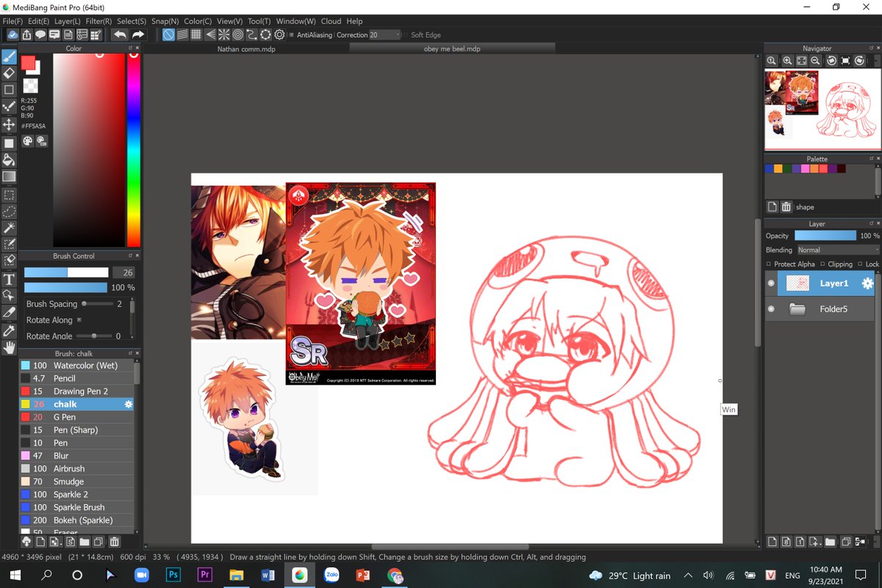Viewport: 882px width, 588px height.
Task: Enable crisscross grid snap
Action: (196, 35)
